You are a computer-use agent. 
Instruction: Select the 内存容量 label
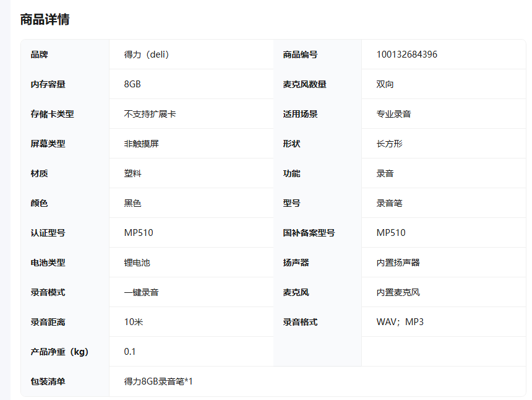[48, 84]
